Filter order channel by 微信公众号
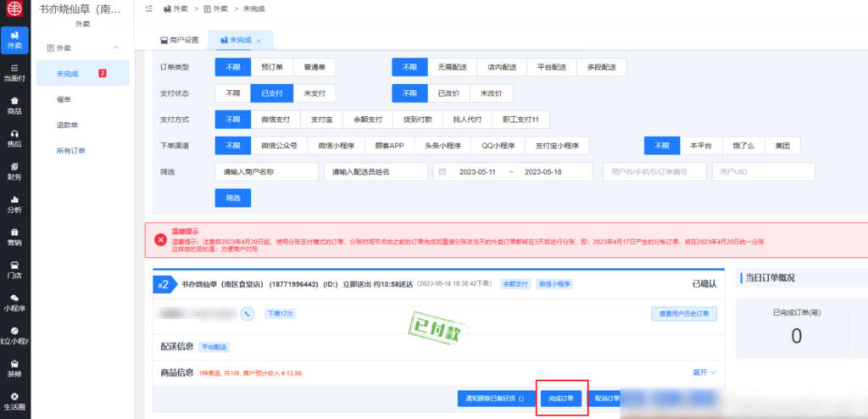The height and width of the screenshot is (419, 868). pyautogui.click(x=279, y=147)
